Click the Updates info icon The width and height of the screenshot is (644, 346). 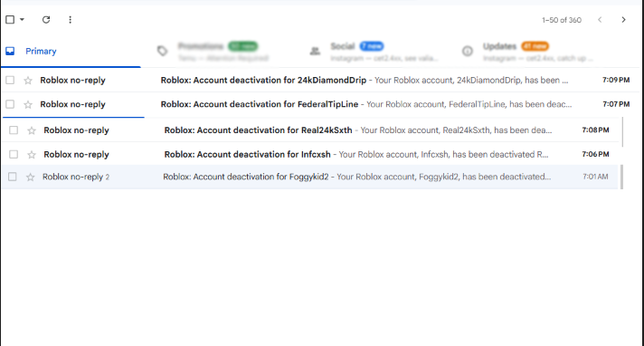pos(468,51)
